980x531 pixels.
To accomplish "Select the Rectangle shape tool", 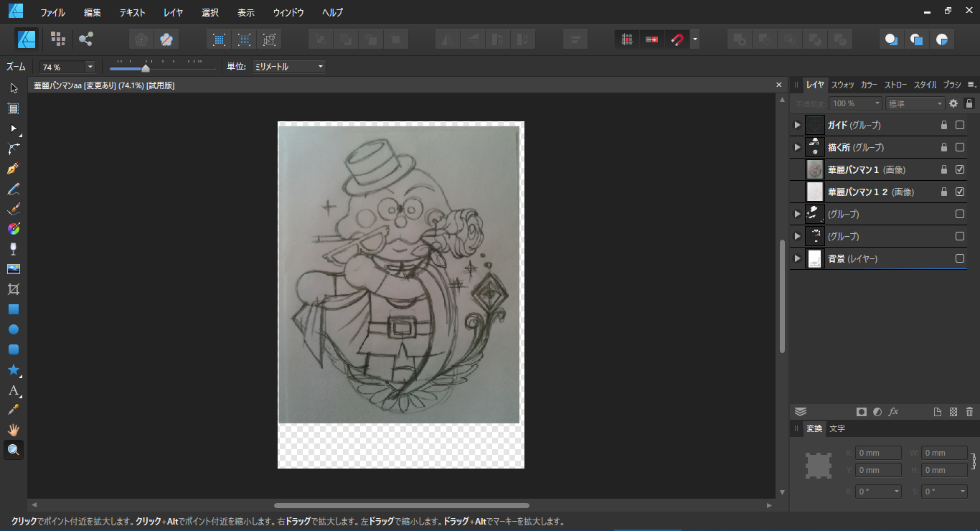I will [x=13, y=309].
